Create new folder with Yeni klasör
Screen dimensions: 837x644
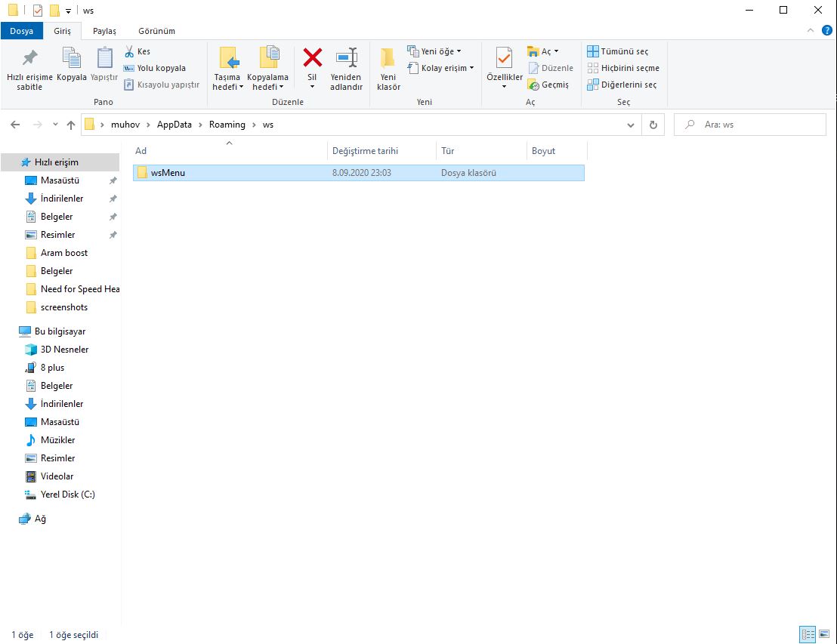[x=388, y=69]
